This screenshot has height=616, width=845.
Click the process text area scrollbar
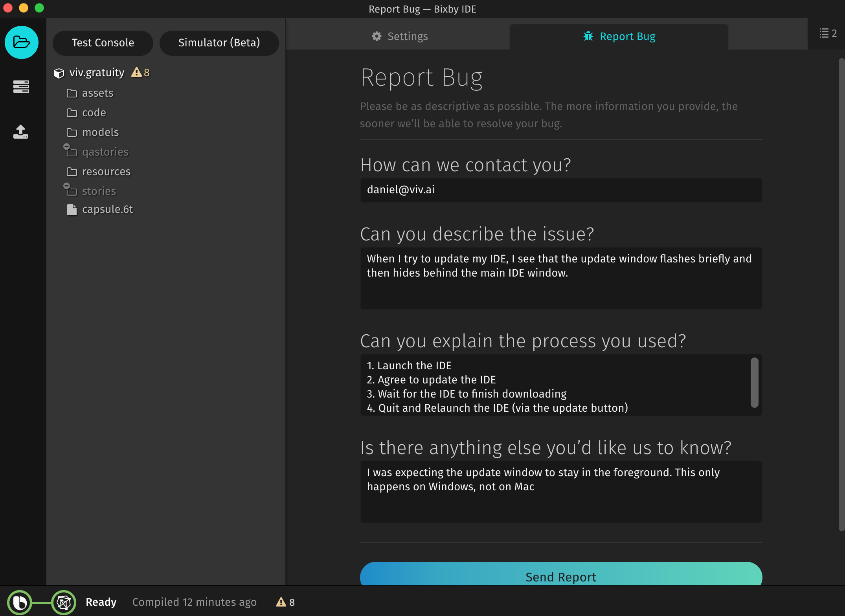pos(754,382)
